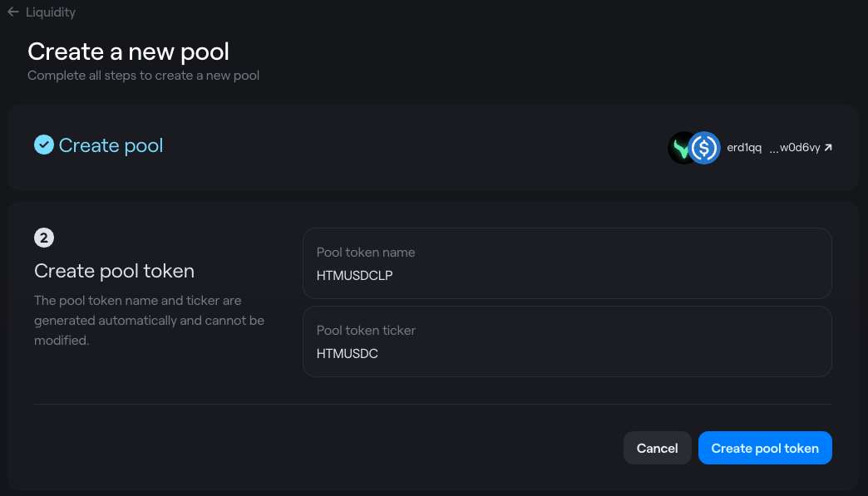868x496 pixels.
Task: Click the blue USDC dollar token icon
Action: pos(705,148)
